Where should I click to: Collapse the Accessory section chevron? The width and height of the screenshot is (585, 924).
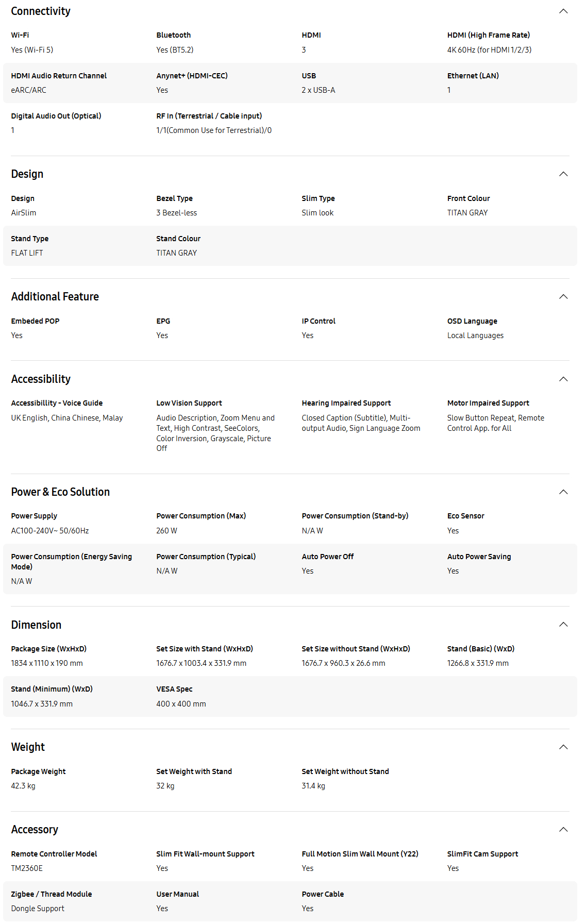coord(563,830)
